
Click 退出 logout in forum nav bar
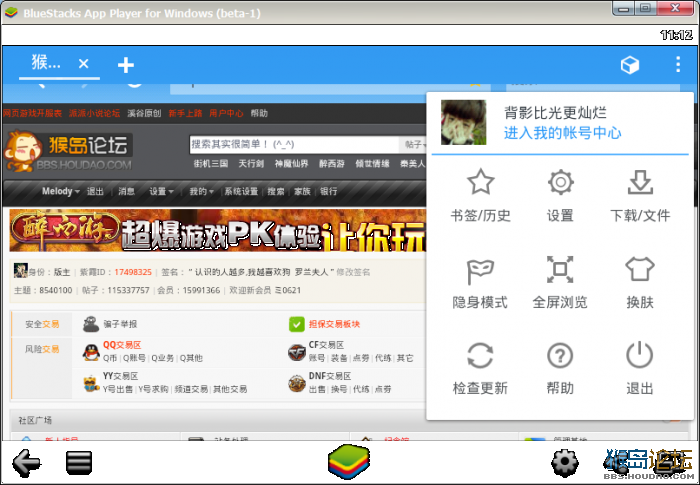click(x=95, y=192)
